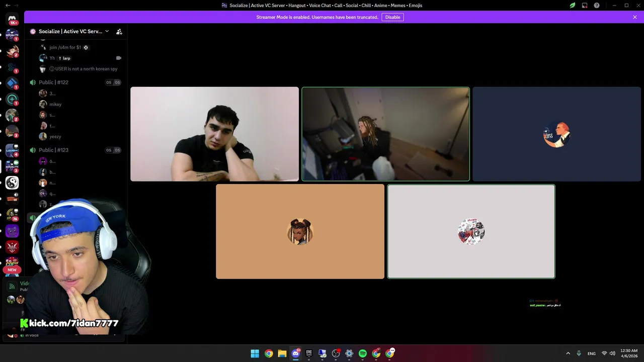
Task: Open Epic Games Launcher from the taskbar
Action: click(309, 353)
